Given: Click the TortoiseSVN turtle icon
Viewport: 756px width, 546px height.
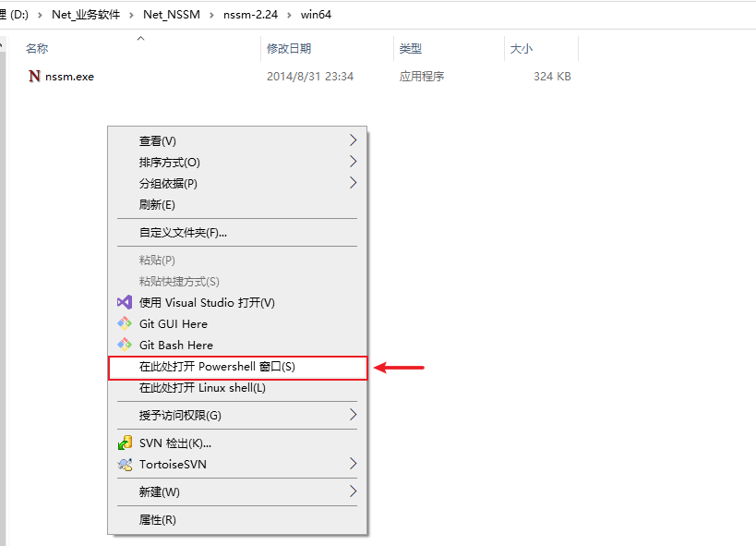Looking at the screenshot, I should coord(125,465).
